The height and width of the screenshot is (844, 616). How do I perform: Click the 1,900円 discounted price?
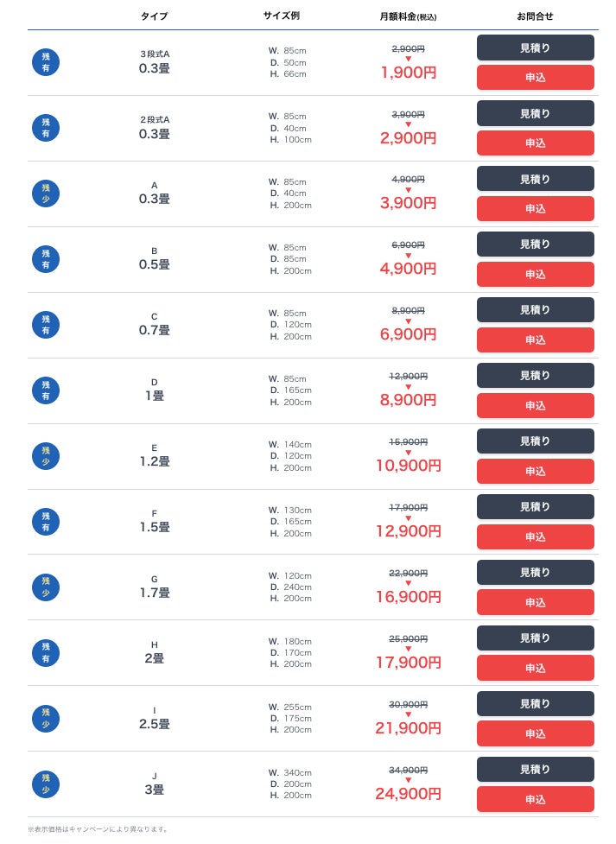pos(408,73)
